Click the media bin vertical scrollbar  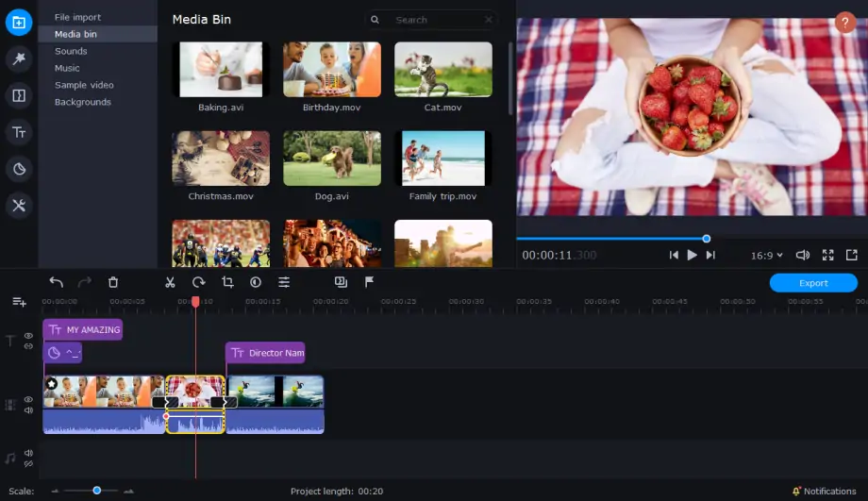tap(510, 78)
